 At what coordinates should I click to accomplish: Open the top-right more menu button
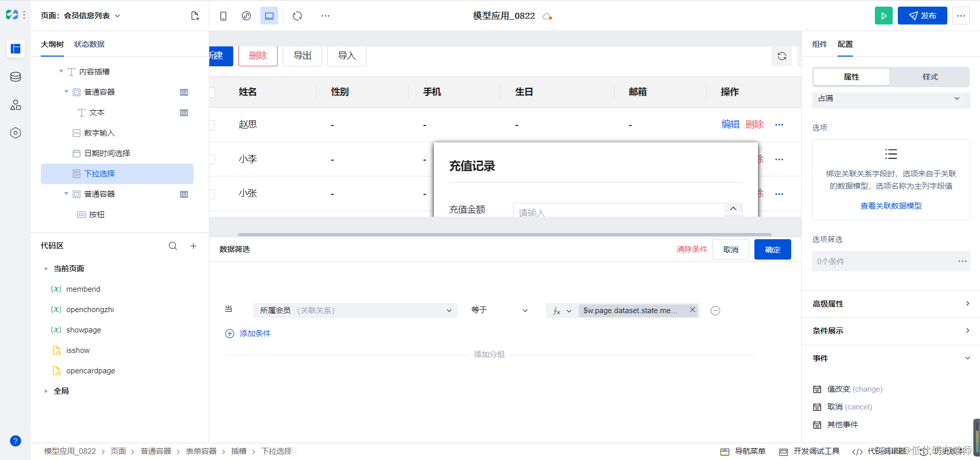point(961,16)
